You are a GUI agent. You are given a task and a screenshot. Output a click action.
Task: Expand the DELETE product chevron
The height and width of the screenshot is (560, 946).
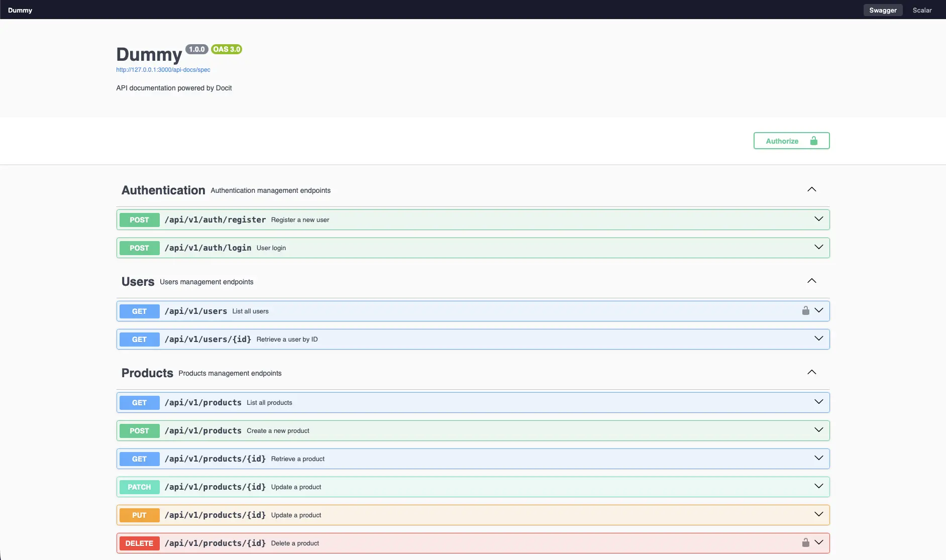[819, 542]
